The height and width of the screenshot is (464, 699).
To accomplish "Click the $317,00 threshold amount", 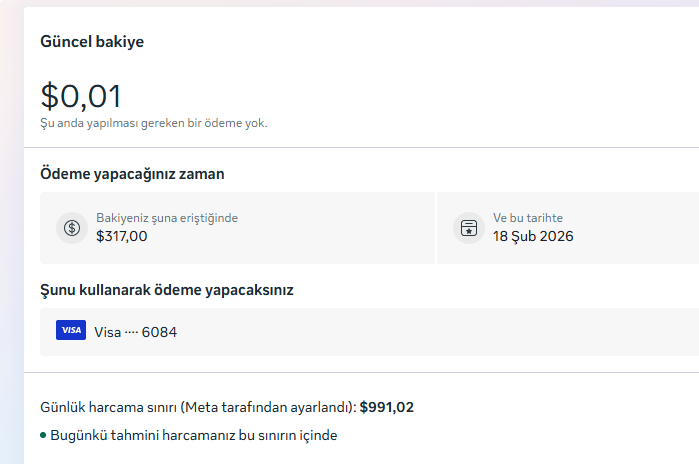I will (x=122, y=236).
